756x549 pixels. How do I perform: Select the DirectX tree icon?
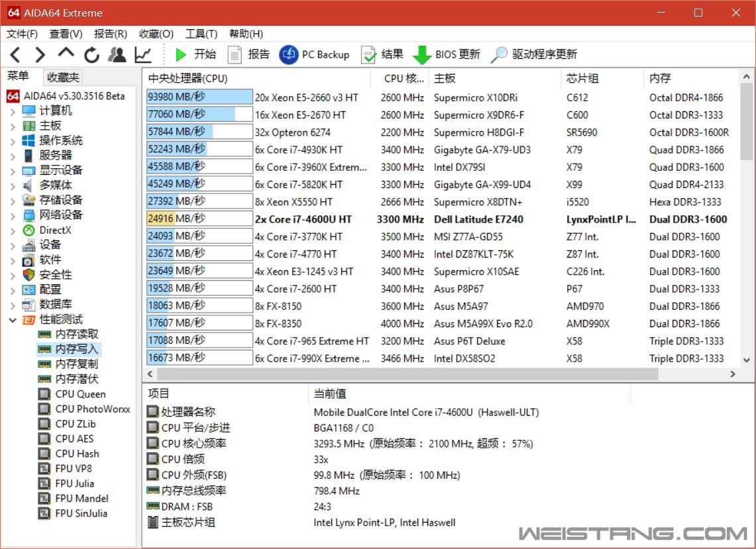(x=29, y=230)
